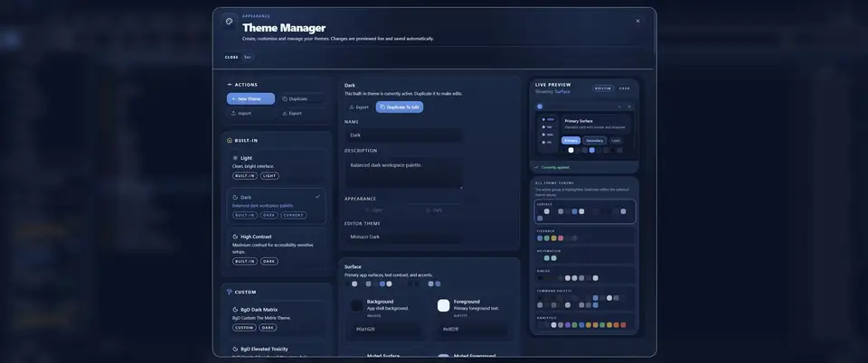This screenshot has width=868, height=363.
Task: Click the BUILT-IN pill in Live Preview
Action: 603,88
